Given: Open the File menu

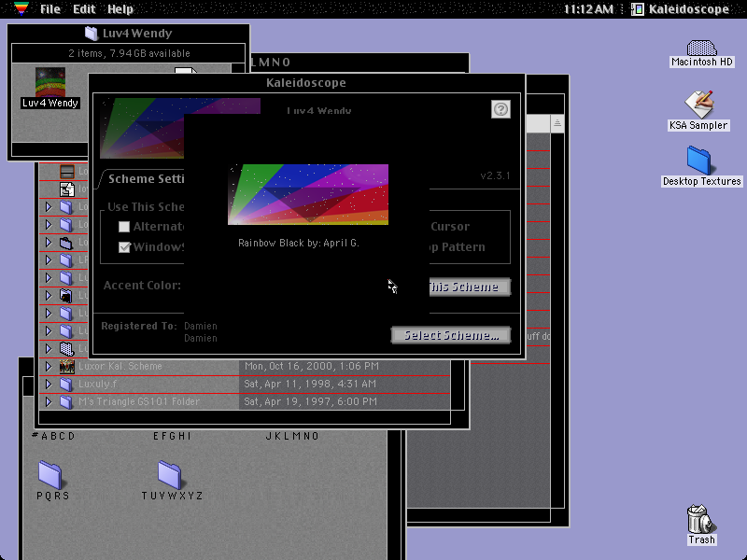Looking at the screenshot, I should 50,9.
